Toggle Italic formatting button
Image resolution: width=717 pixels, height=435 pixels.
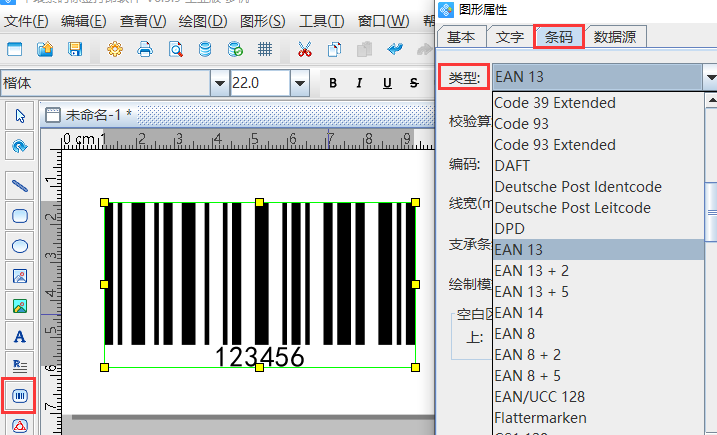coord(360,83)
